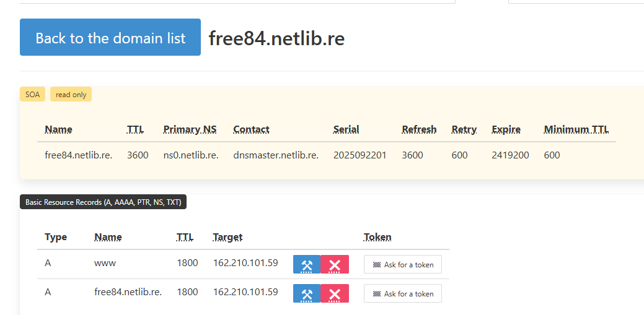This screenshot has height=315, width=644.
Task: Click the Primary NS column header
Action: pos(190,129)
